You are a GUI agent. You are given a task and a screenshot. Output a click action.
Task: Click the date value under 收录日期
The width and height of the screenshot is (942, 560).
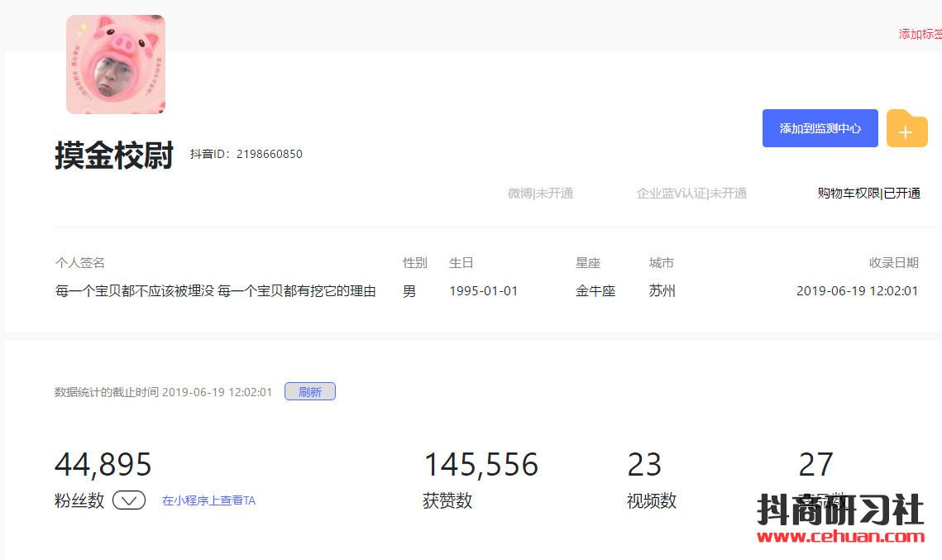[x=857, y=291]
